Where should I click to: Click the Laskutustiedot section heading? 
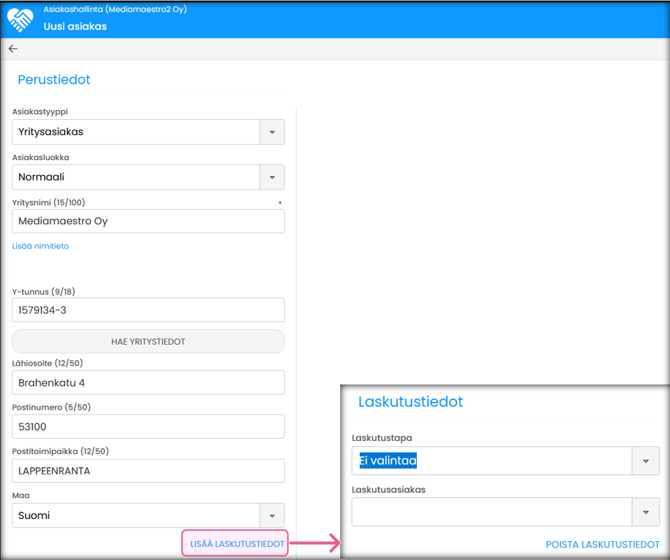point(410,402)
